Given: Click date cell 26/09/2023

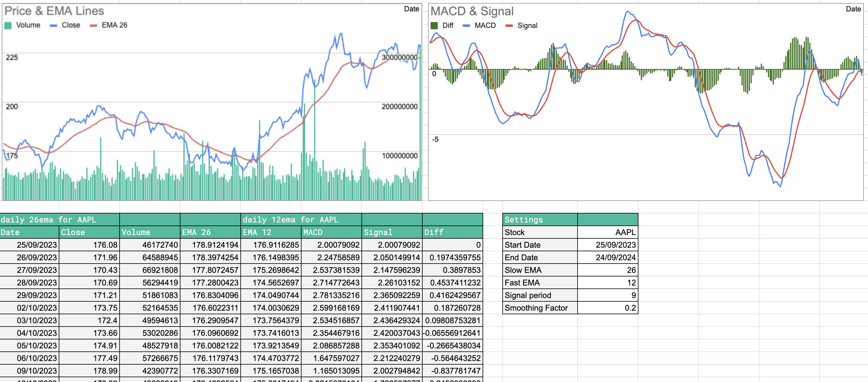Looking at the screenshot, I should (x=29, y=258).
